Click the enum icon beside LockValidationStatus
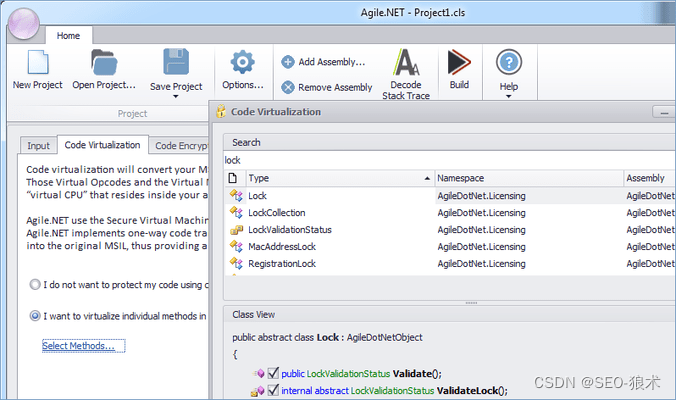 click(236, 230)
